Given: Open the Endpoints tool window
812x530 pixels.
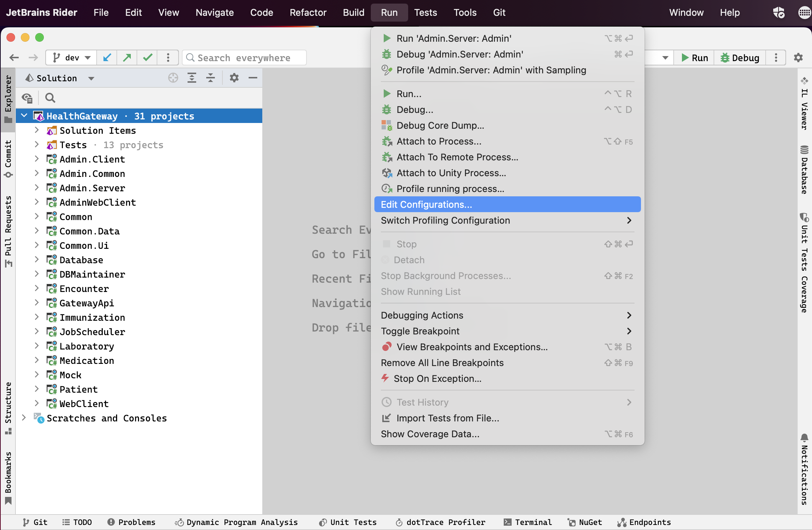Looking at the screenshot, I should [644, 522].
